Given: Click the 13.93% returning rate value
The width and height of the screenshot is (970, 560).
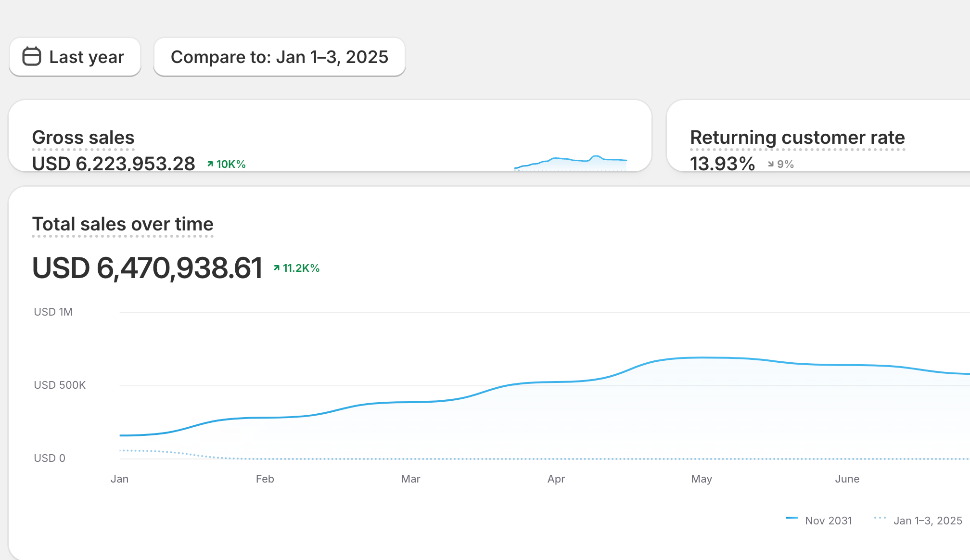Looking at the screenshot, I should [722, 164].
